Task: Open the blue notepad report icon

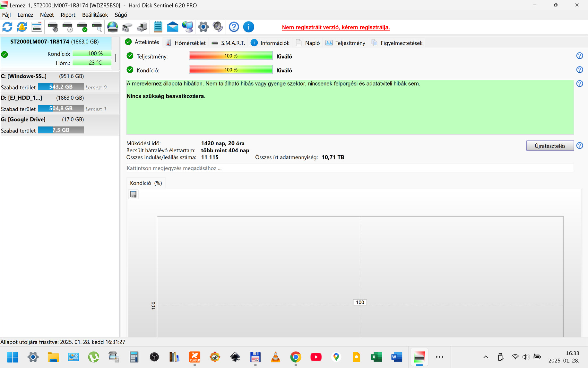Action: [158, 27]
